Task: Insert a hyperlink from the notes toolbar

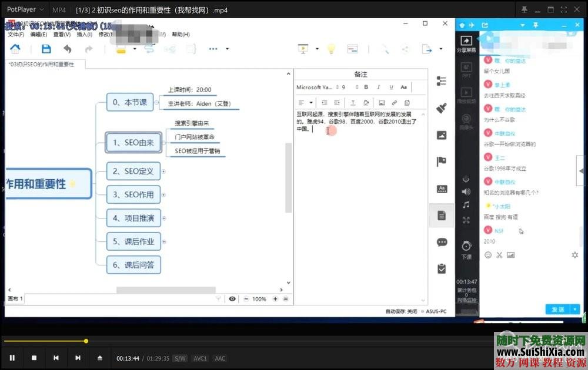Action: (393, 103)
